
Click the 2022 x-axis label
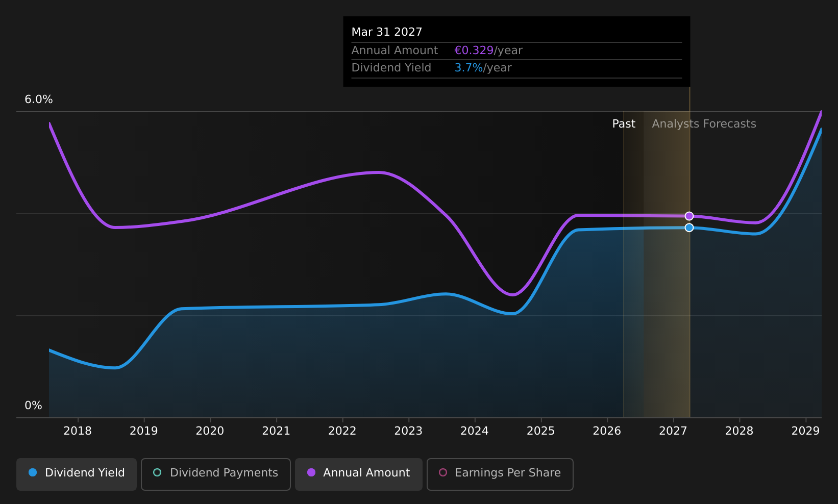[x=342, y=431]
